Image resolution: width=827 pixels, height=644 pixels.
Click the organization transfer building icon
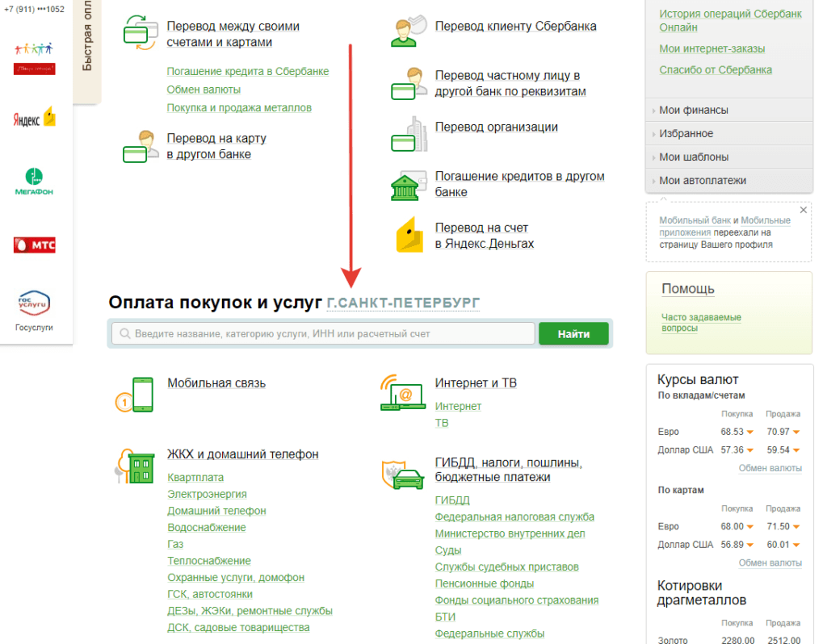(409, 134)
